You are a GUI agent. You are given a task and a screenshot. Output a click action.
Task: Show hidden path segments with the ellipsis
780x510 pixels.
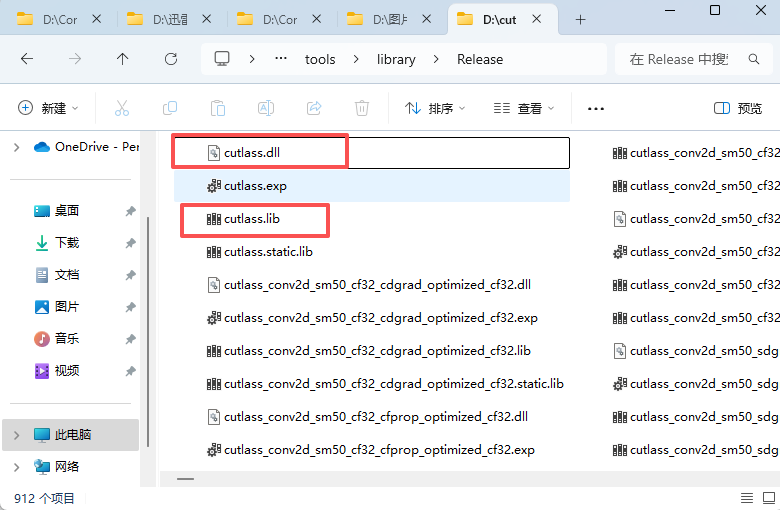[x=281, y=59]
